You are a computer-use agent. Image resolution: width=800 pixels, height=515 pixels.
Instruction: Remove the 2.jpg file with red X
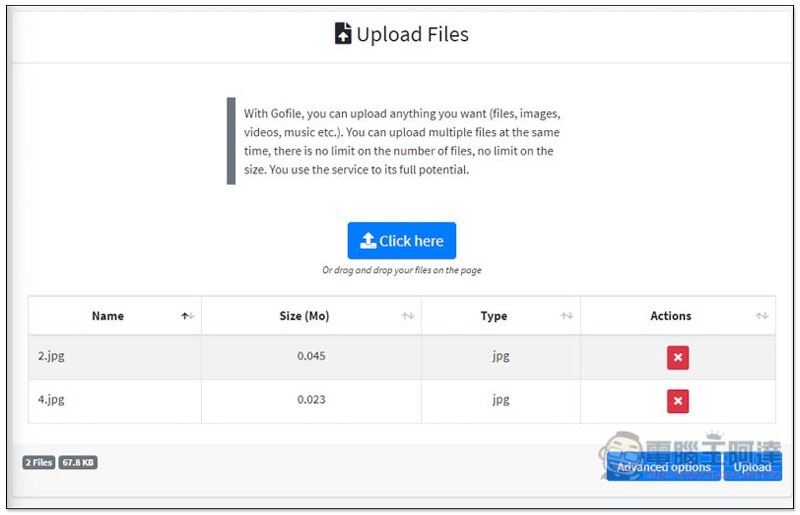tap(678, 358)
